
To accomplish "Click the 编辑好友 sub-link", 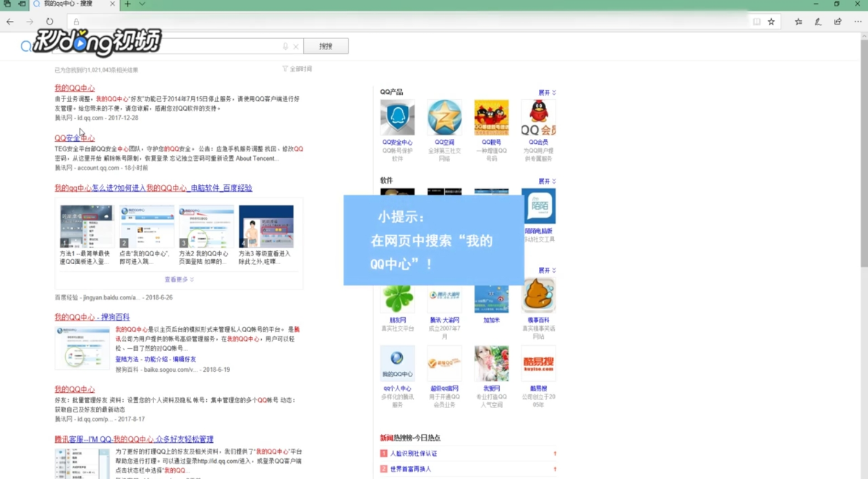I will point(184,359).
